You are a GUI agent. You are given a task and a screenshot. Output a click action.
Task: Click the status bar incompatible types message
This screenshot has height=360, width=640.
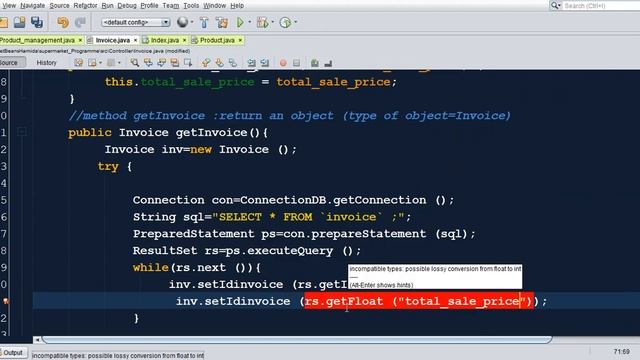(x=118, y=356)
